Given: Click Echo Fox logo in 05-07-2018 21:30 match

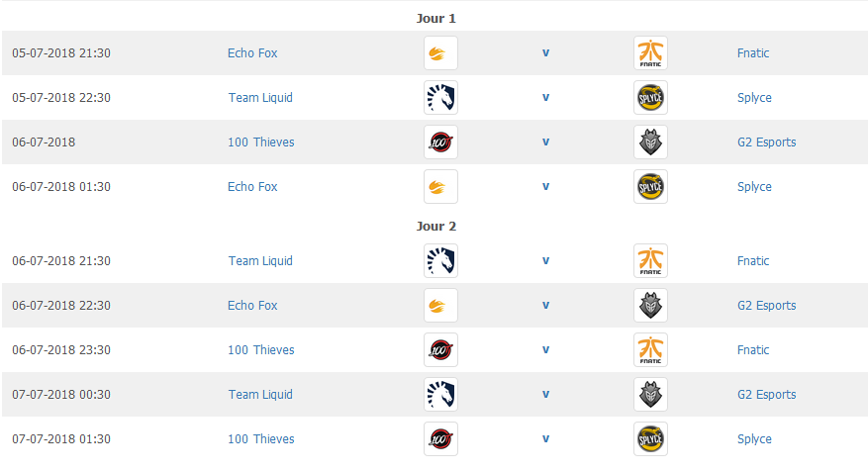Looking at the screenshot, I should click(x=440, y=53).
